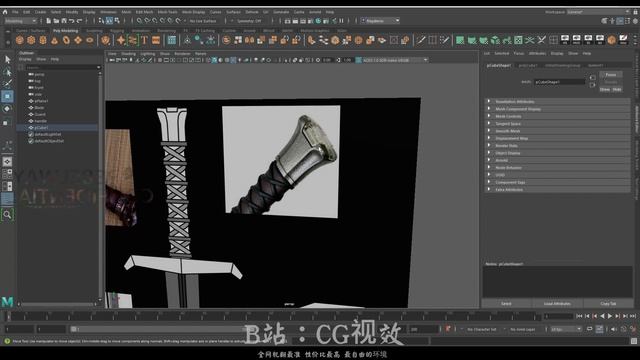Create a Poly Cylinder from shelf
Image resolution: width=640 pixels, height=360 pixels.
[43, 40]
